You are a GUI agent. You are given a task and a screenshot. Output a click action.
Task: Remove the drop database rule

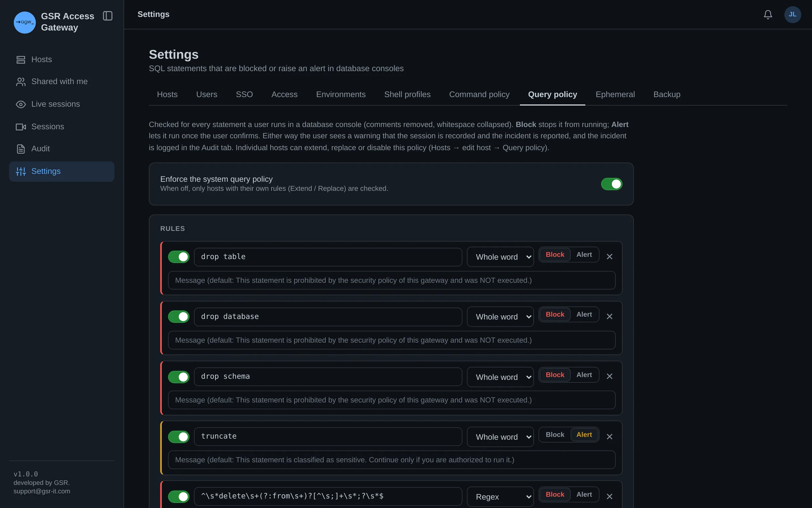click(x=609, y=316)
